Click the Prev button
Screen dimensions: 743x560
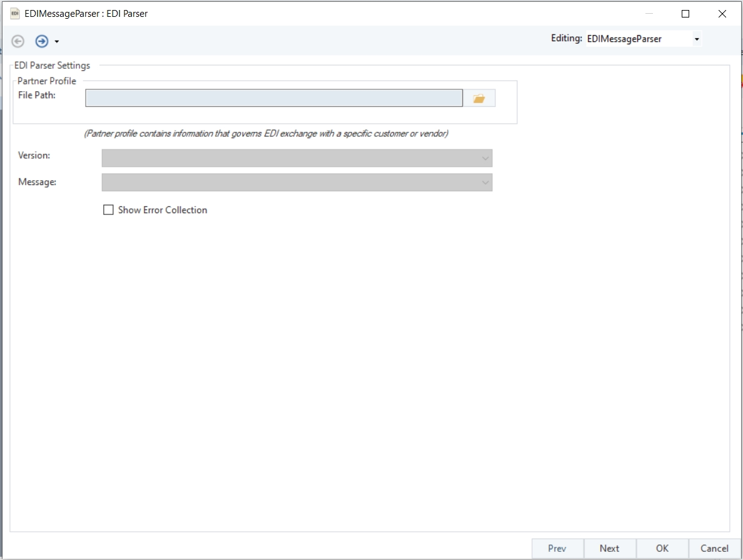click(557, 548)
